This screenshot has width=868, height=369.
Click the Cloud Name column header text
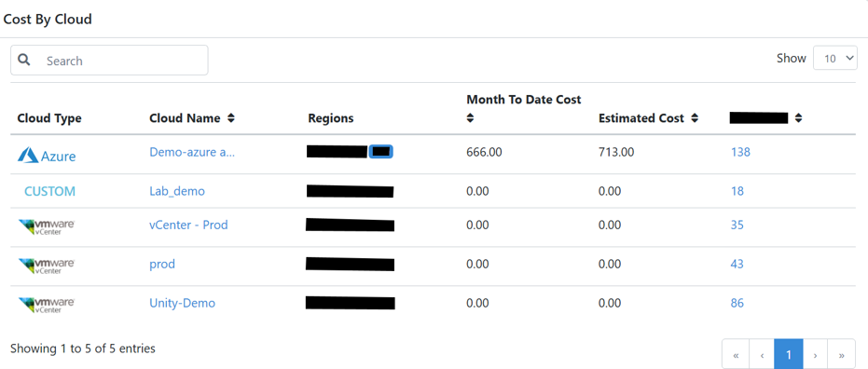tap(185, 118)
